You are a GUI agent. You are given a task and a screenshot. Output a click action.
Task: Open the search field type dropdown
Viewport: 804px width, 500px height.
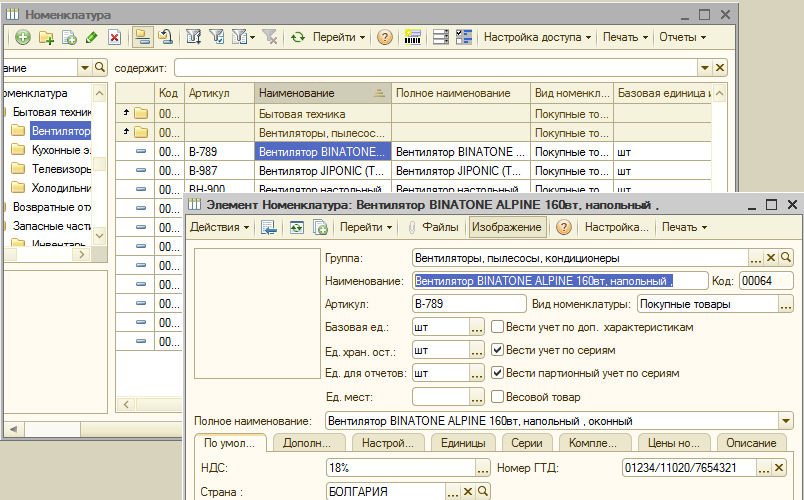85,68
